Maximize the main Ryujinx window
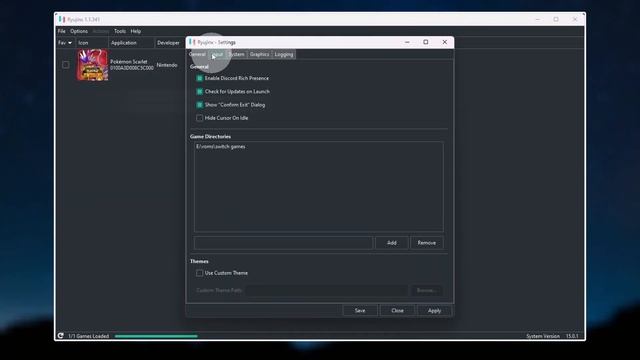Image resolution: width=640 pixels, height=360 pixels. 556,19
